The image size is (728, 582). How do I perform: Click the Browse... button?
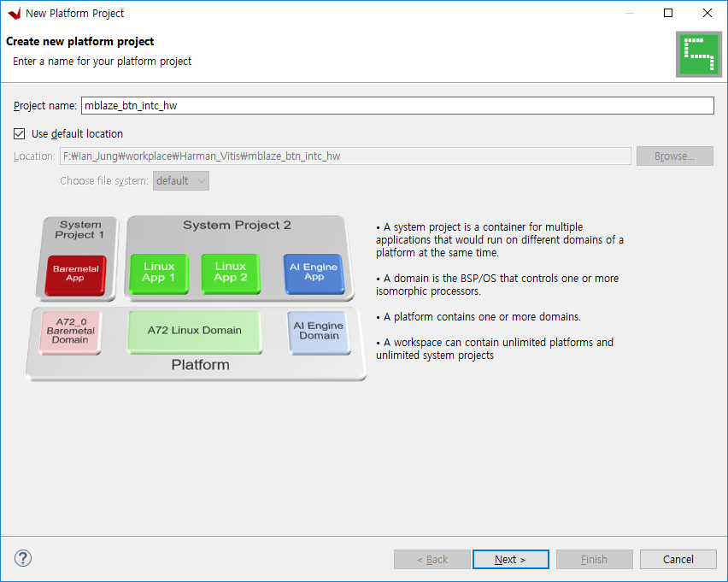[x=675, y=156]
